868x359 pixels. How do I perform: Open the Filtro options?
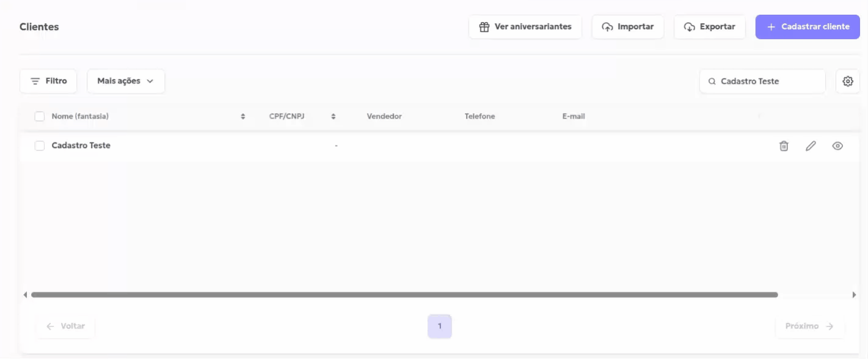click(48, 81)
